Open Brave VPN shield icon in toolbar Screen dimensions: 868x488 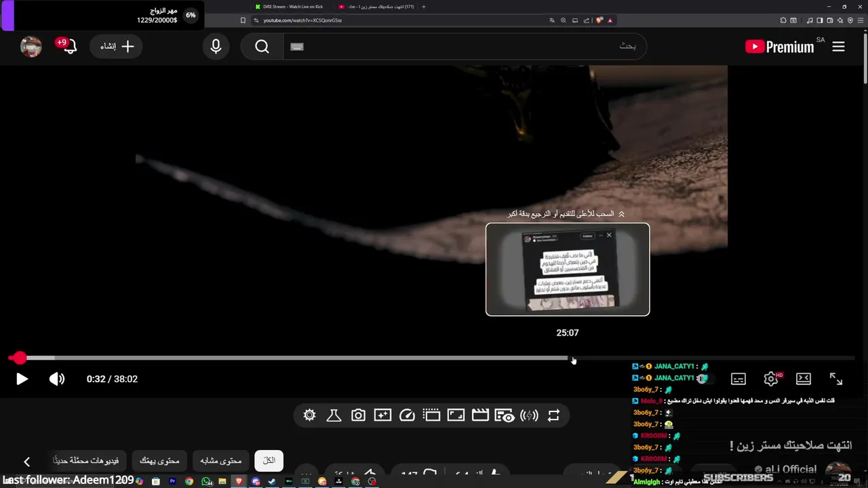coord(850,20)
